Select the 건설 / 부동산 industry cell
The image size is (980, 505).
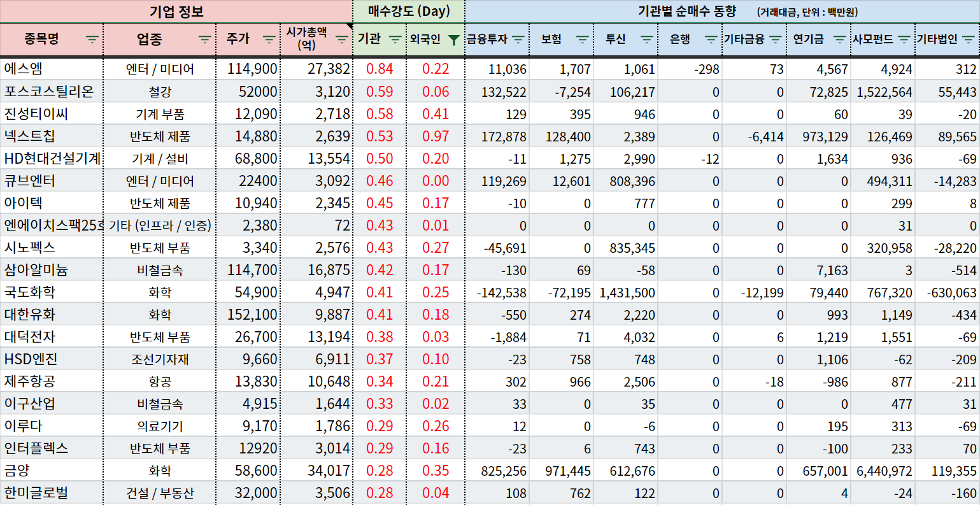pyautogui.click(x=160, y=492)
